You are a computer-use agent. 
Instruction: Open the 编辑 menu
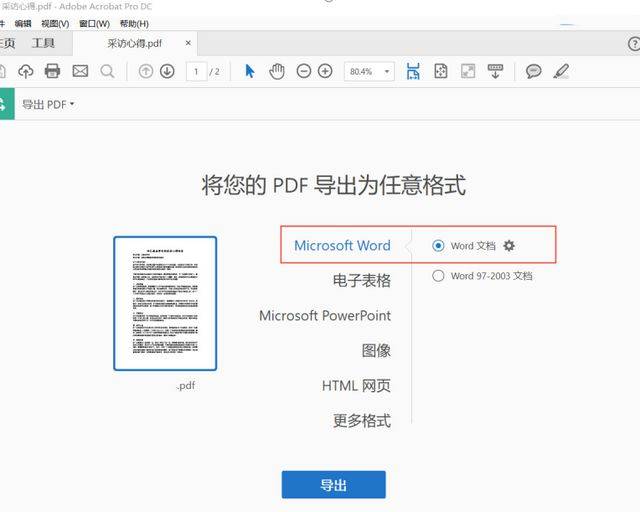tap(23, 24)
